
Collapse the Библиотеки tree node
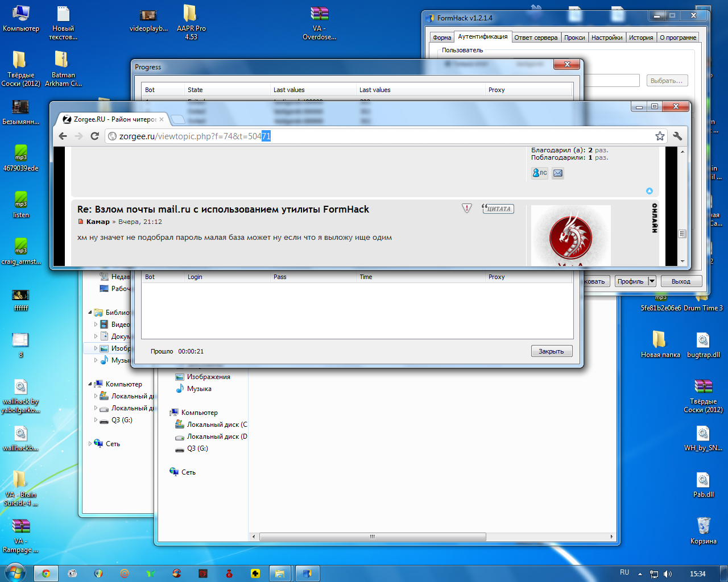pos(90,313)
